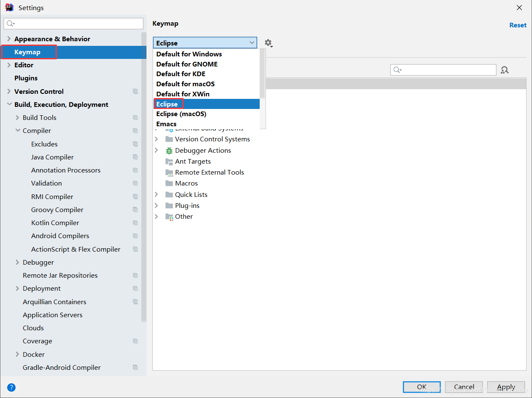Viewport: 532px width, 398px height.
Task: Expand Appearance & Behavior settings group
Action: pos(9,39)
